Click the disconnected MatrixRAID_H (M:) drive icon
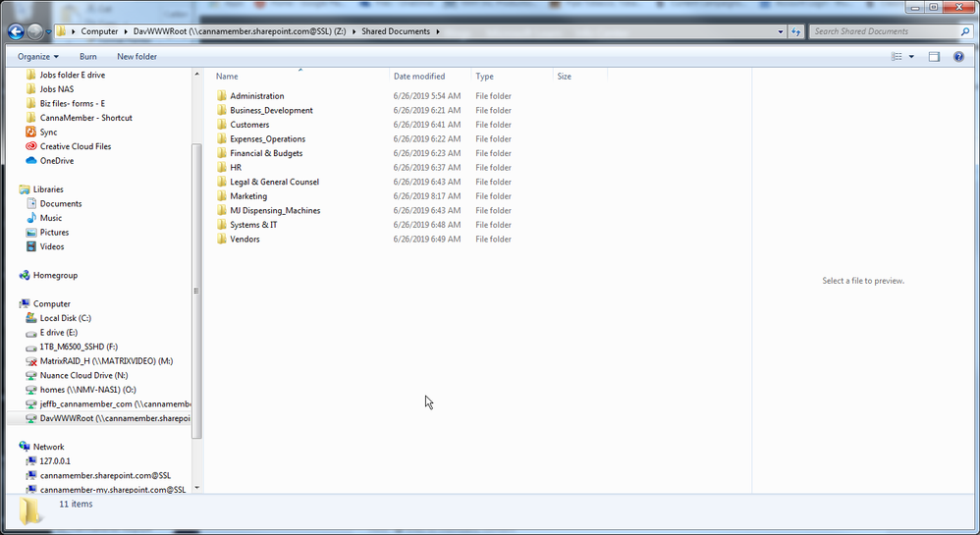 pos(30,361)
